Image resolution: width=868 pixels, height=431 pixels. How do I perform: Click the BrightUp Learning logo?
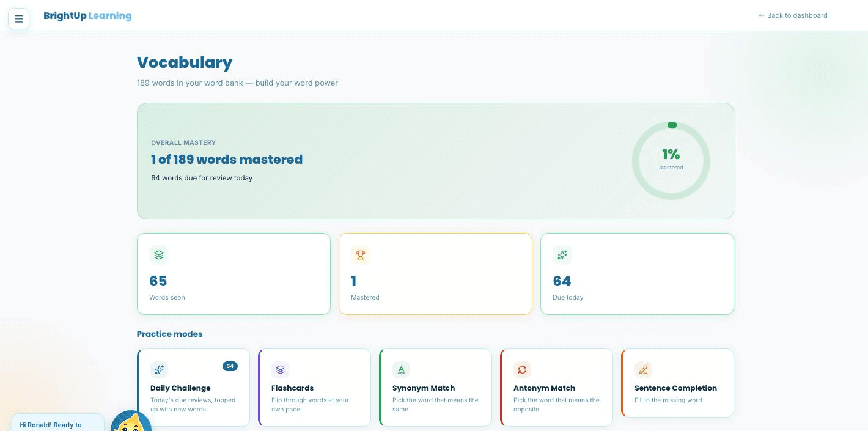point(87,16)
